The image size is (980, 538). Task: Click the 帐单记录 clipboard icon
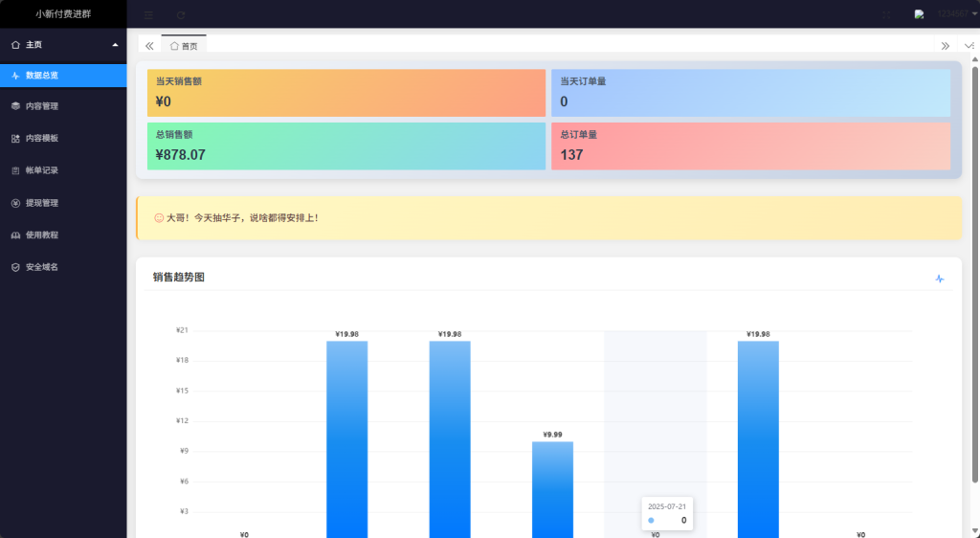click(15, 170)
